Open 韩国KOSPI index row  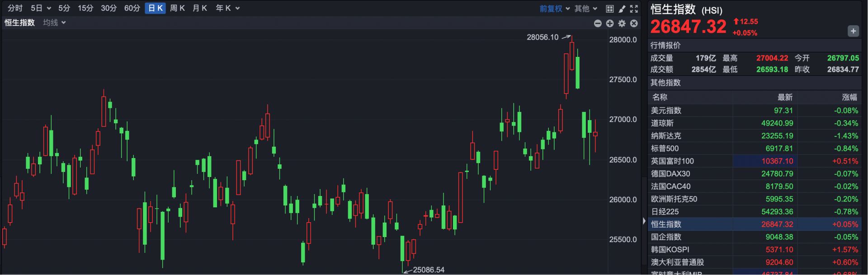670,250
